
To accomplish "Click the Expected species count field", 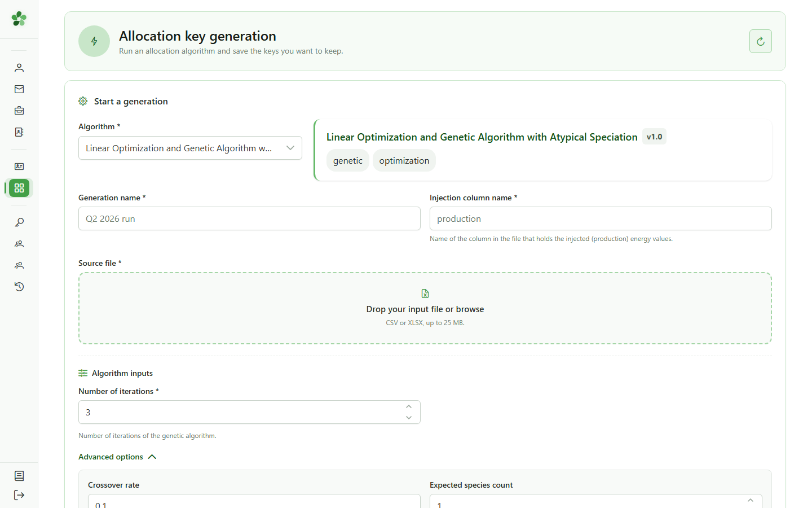I will click(596, 501).
